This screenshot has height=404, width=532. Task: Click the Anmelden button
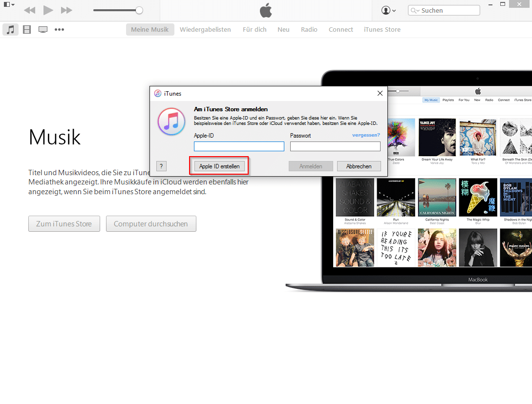[311, 166]
